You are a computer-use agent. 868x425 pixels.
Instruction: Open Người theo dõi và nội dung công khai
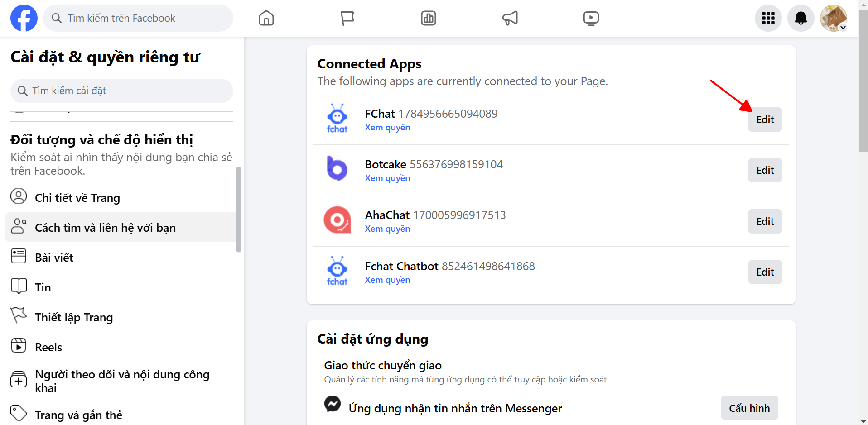(121, 381)
